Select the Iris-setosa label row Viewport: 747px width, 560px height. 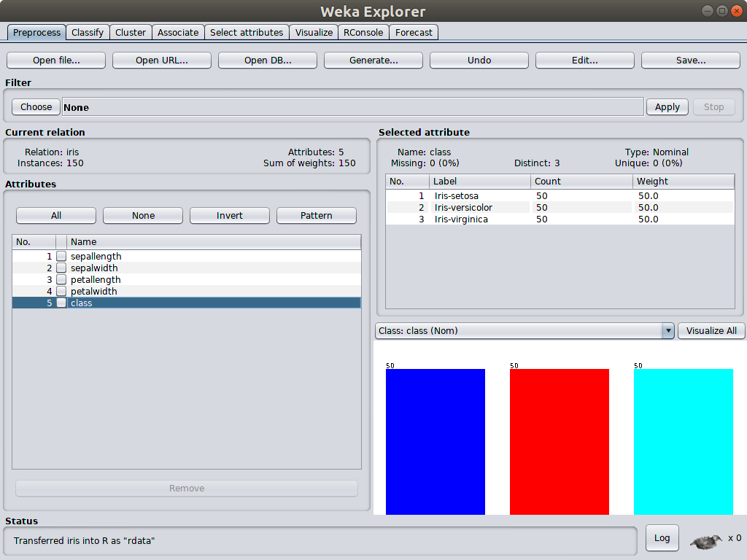click(x=560, y=195)
